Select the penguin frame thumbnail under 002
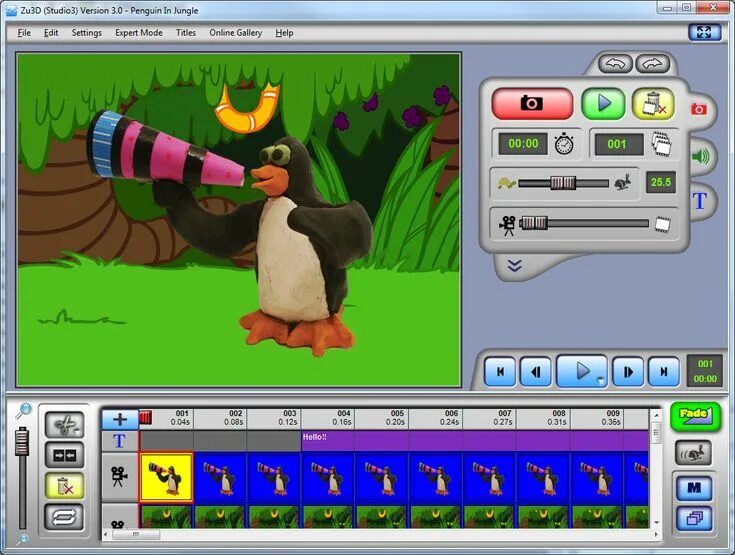This screenshot has height=555, width=735. pyautogui.click(x=220, y=478)
